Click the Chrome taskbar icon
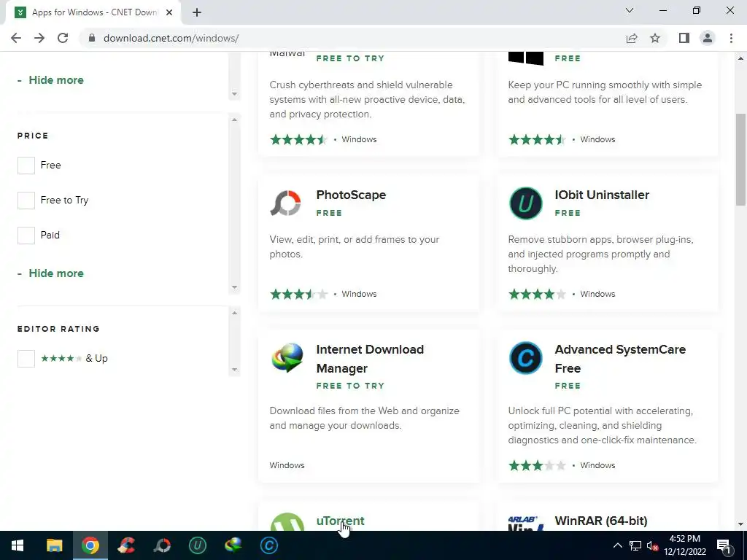Image resolution: width=747 pixels, height=560 pixels. (x=90, y=545)
